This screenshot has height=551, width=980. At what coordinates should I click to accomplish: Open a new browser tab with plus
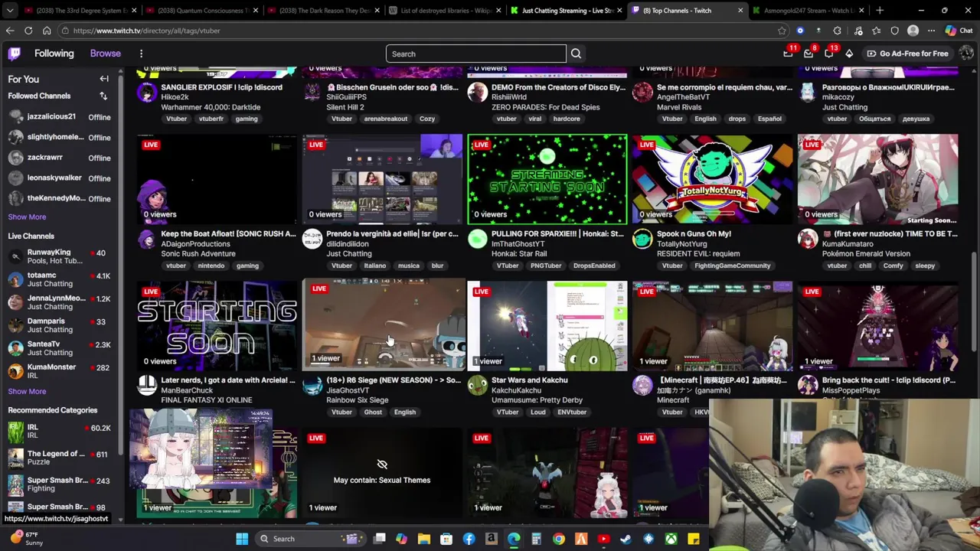(880, 11)
